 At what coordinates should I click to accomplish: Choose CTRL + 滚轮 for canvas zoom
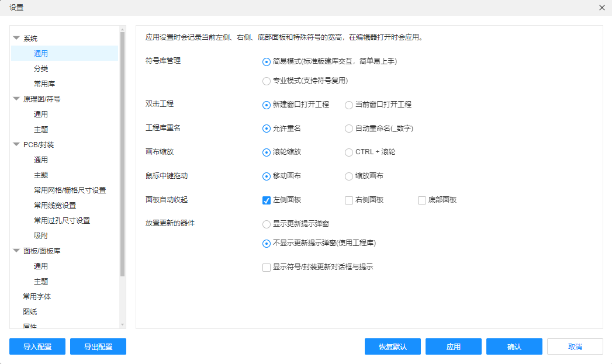[x=349, y=152]
